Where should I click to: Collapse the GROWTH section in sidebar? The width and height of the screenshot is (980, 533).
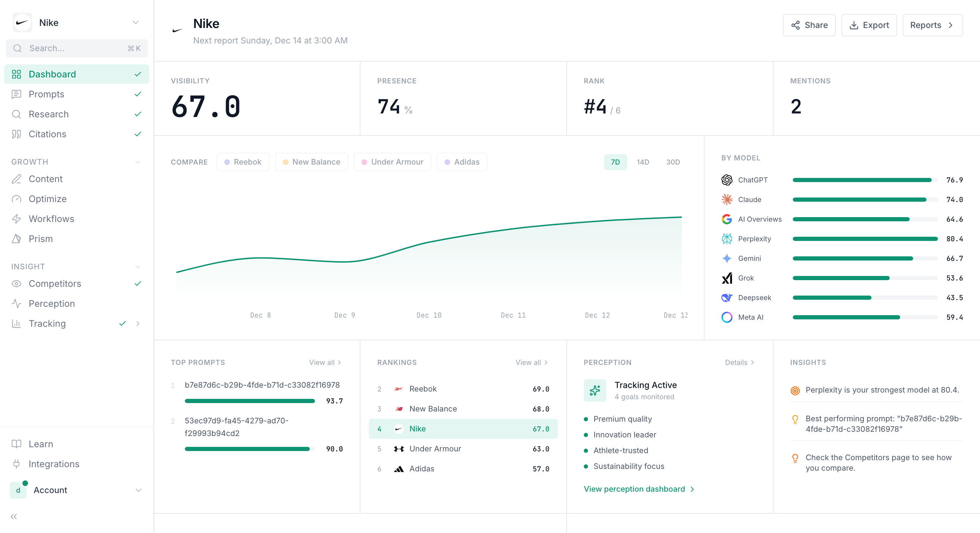[138, 161]
